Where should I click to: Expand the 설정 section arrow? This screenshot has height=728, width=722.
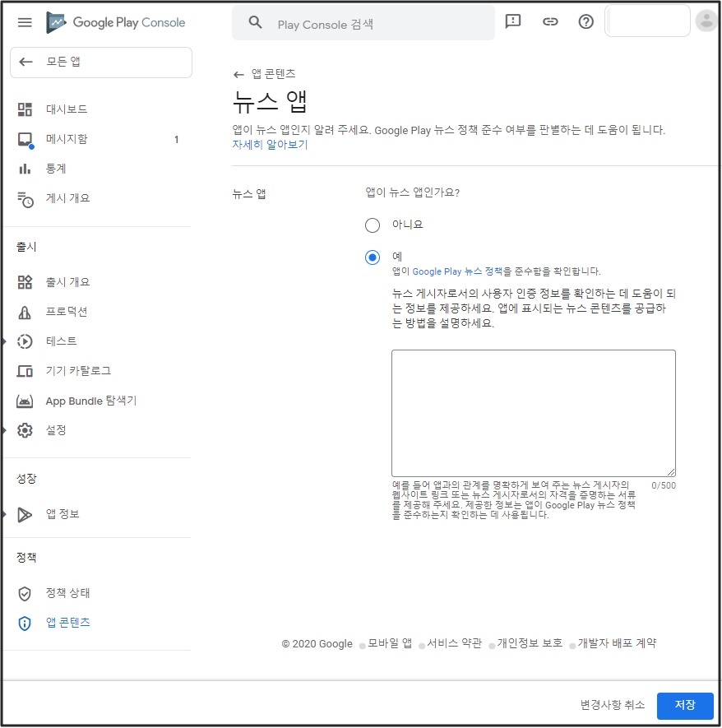click(4, 430)
